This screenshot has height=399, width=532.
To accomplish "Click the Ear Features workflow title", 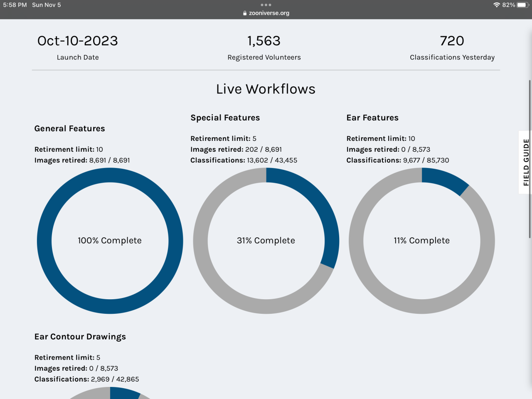I will coord(372,118).
